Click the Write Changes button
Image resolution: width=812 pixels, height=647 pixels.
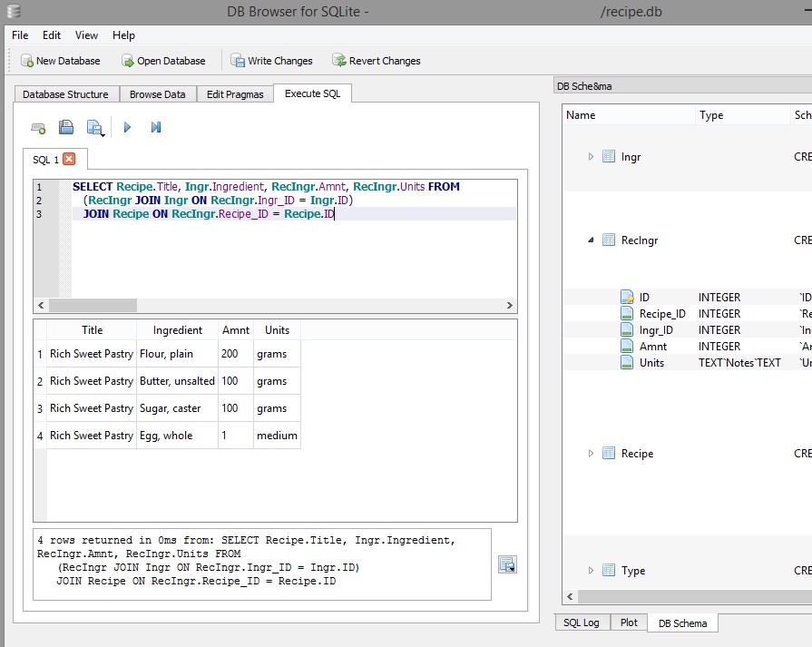(271, 61)
